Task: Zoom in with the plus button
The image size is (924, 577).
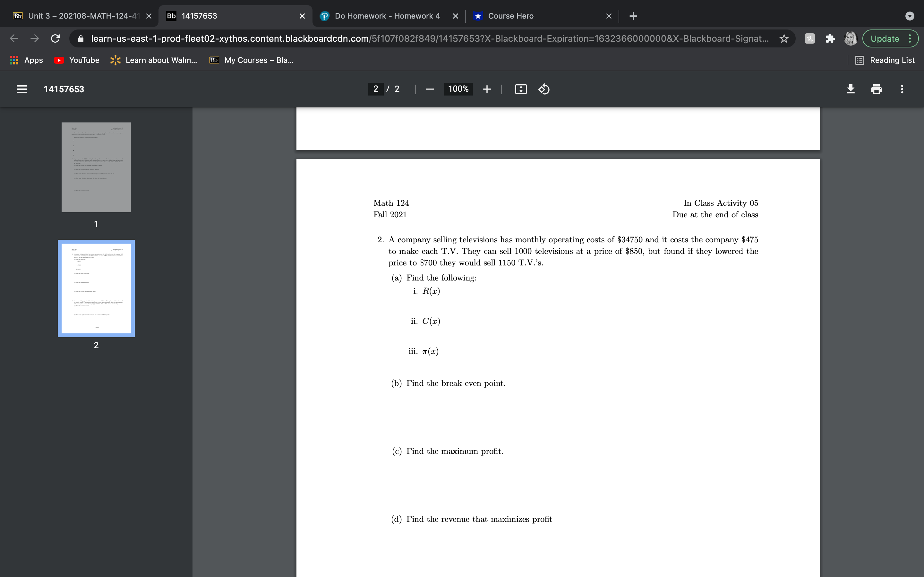Action: (x=487, y=89)
